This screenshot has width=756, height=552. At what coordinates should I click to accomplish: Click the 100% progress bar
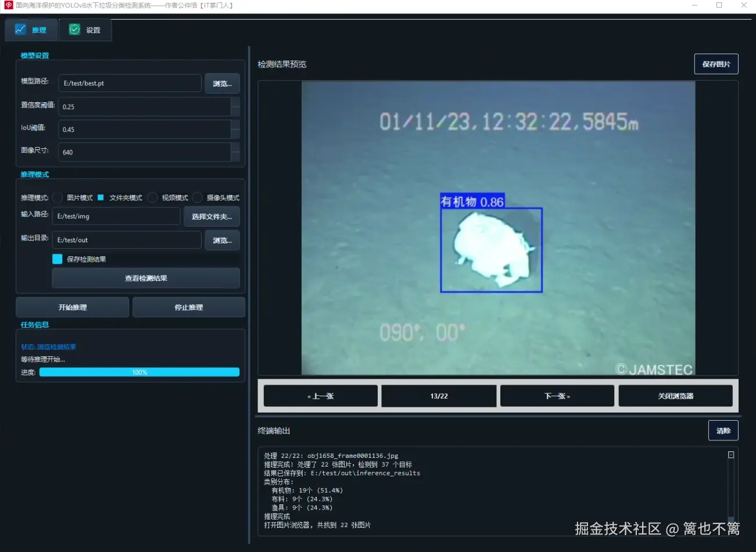(139, 372)
